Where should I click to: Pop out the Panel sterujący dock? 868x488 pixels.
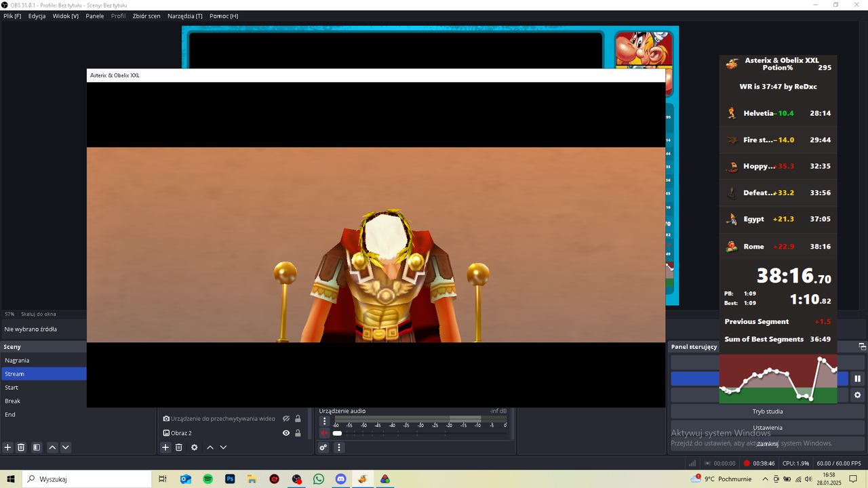(x=862, y=346)
